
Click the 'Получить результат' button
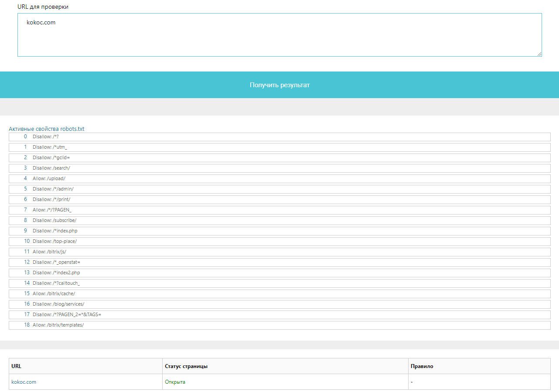point(279,85)
